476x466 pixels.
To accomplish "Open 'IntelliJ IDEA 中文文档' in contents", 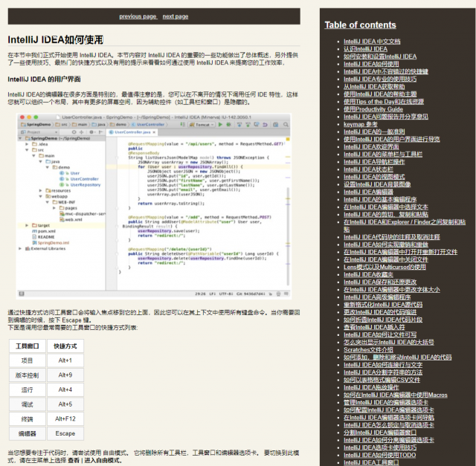I will (372, 42).
